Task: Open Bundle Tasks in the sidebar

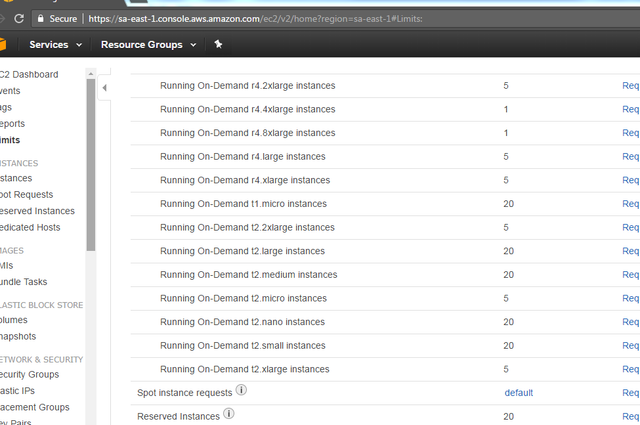Action: [x=23, y=282]
